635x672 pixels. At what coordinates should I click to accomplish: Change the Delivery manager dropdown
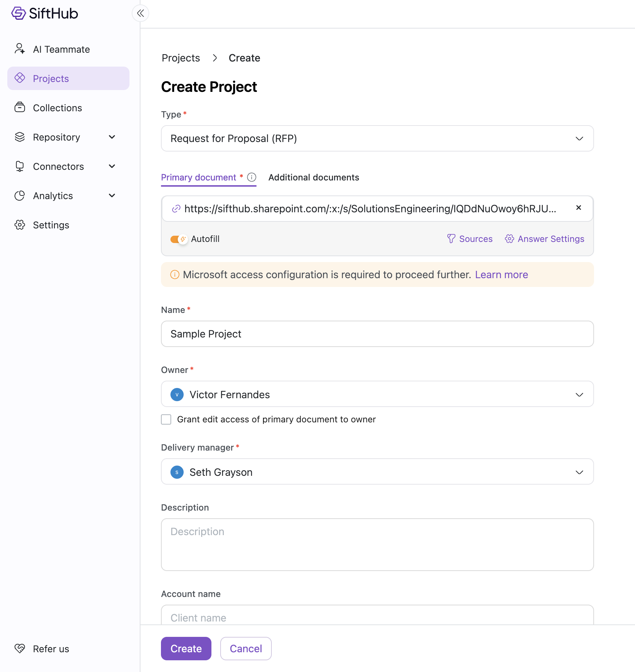point(377,472)
